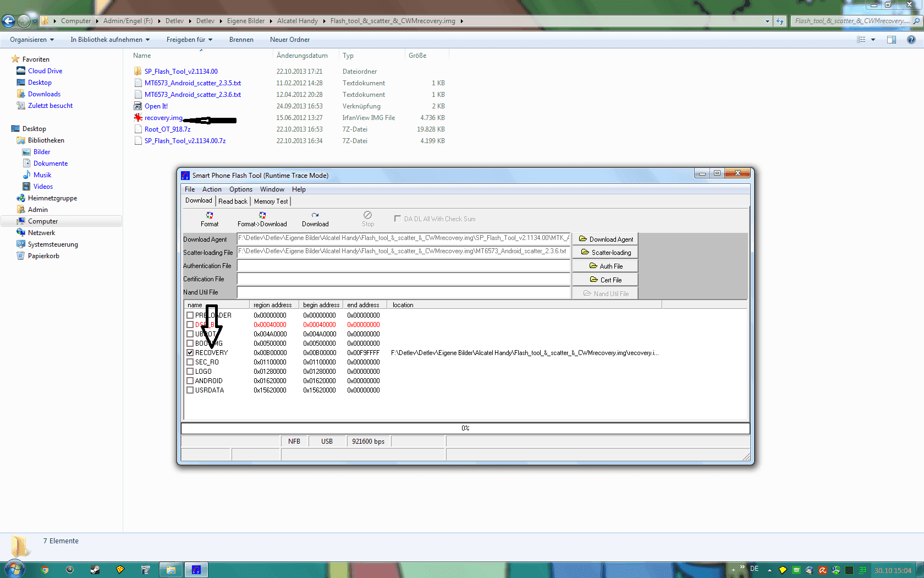924x578 pixels.
Task: Expand address bar history dropdown
Action: [767, 21]
